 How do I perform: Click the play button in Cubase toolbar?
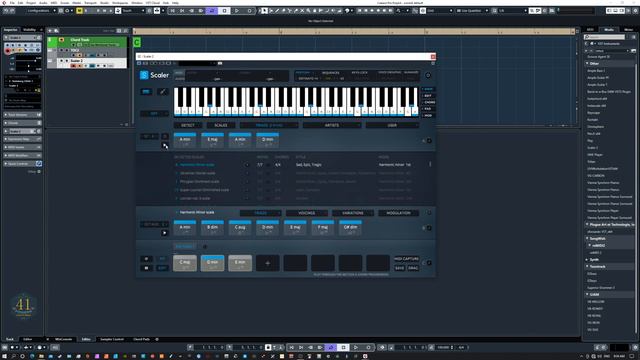point(237,11)
